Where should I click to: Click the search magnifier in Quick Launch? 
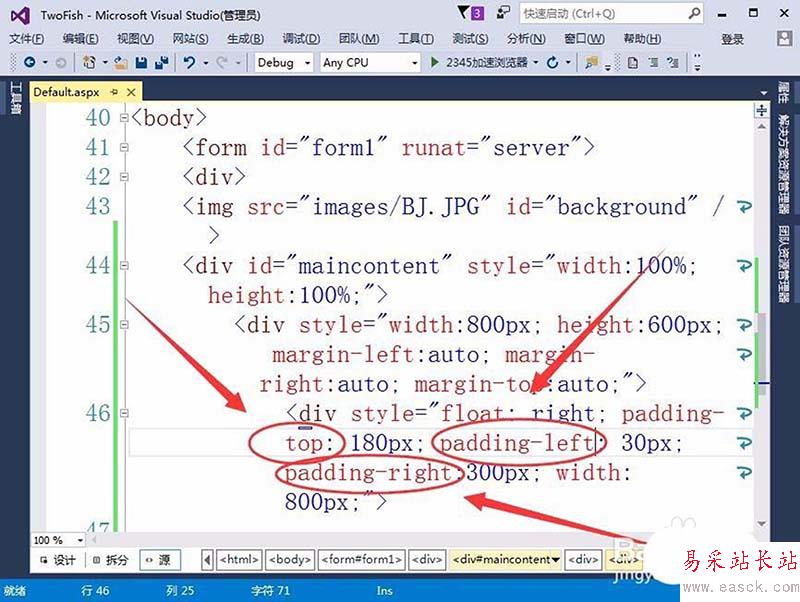pos(694,13)
